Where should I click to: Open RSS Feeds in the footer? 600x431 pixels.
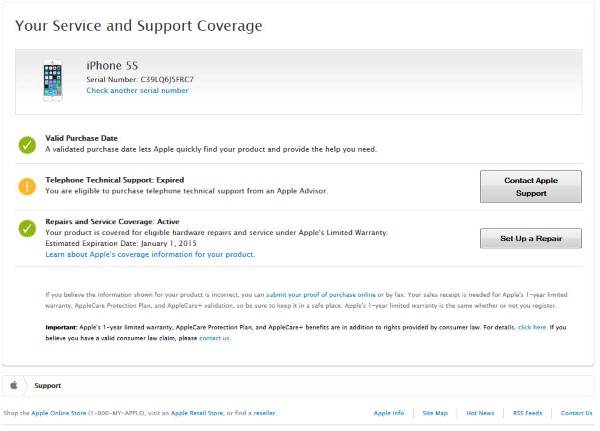pyautogui.click(x=527, y=413)
